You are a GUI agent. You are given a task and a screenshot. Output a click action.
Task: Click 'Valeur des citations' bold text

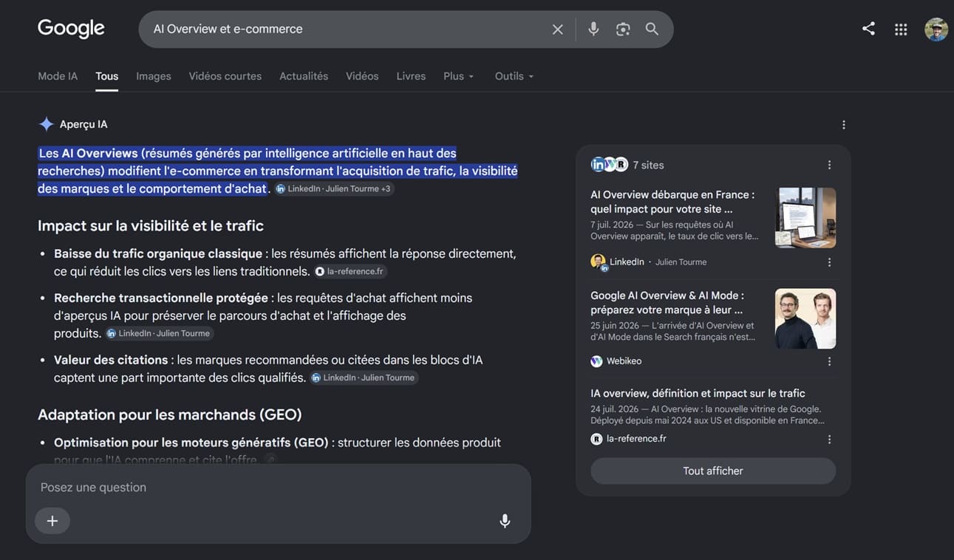coord(111,361)
